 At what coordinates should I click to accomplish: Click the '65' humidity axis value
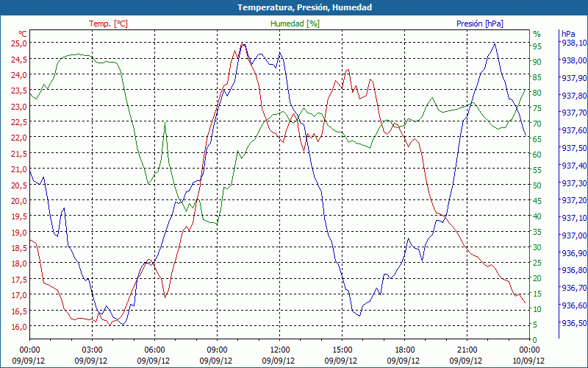pos(537,139)
